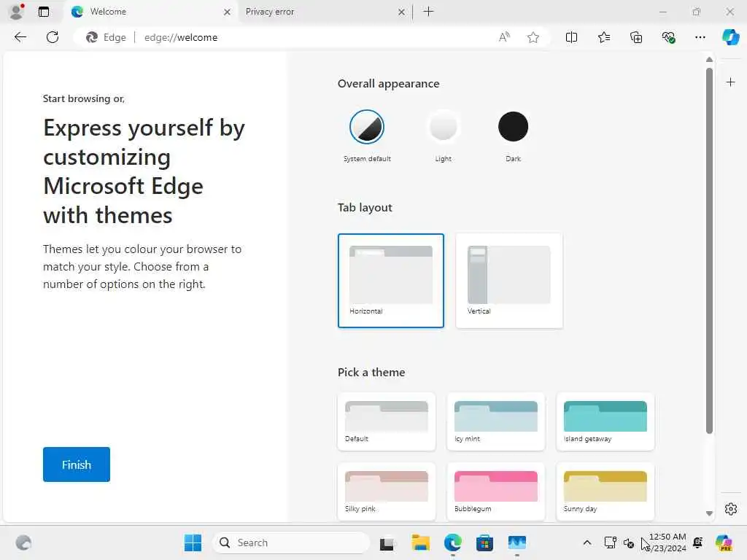Screen dimensions: 747x560
Task: Add this page to favorites star
Action: [x=533, y=37]
